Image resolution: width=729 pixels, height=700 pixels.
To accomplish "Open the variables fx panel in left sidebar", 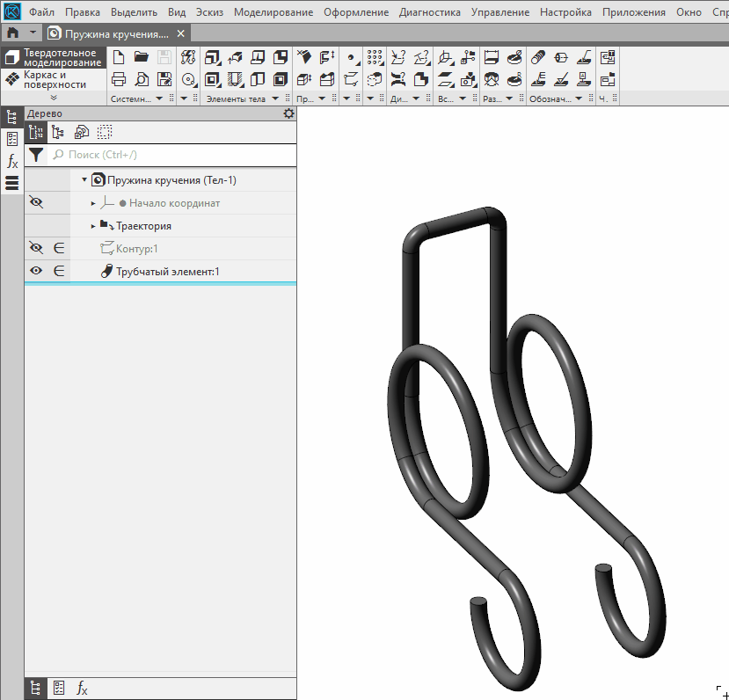I will (12, 161).
